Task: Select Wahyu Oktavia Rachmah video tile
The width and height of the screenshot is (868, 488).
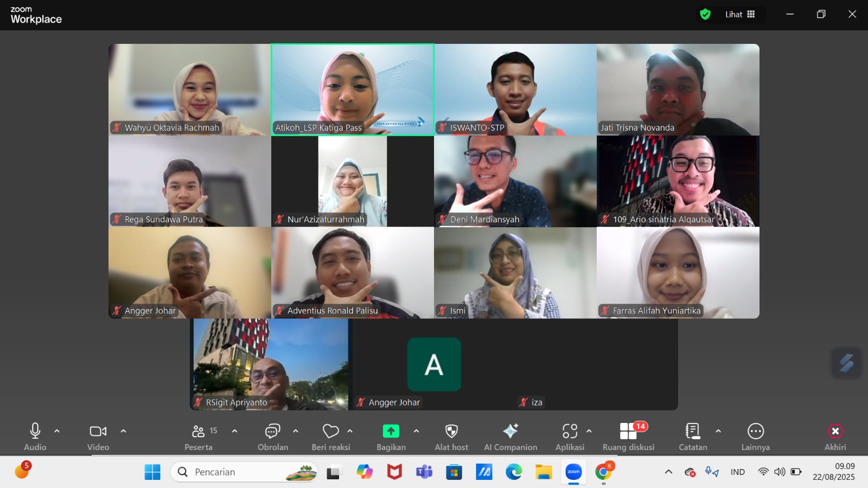Action: (x=190, y=89)
